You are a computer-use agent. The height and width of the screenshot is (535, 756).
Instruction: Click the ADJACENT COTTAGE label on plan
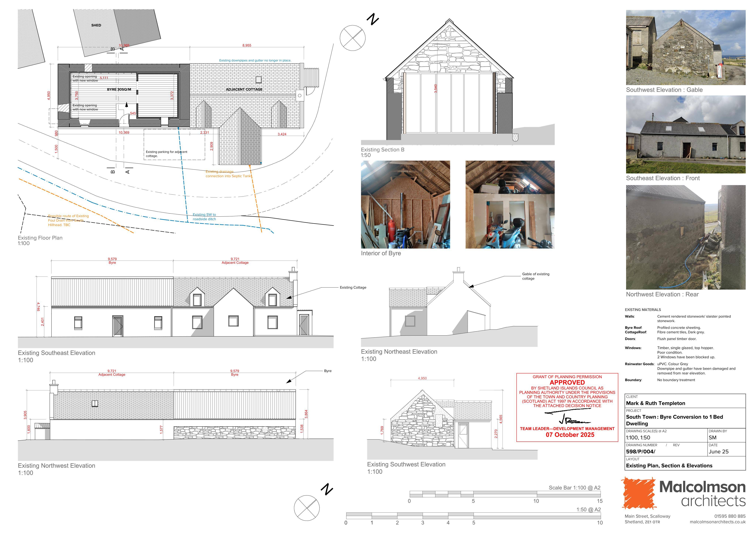(x=244, y=89)
